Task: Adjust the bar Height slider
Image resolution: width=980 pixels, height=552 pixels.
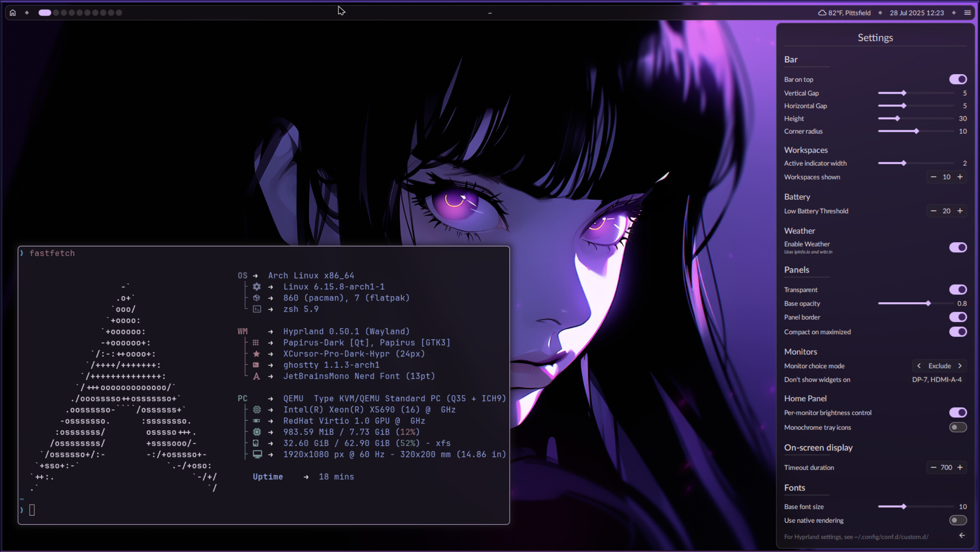Action: (x=916, y=118)
